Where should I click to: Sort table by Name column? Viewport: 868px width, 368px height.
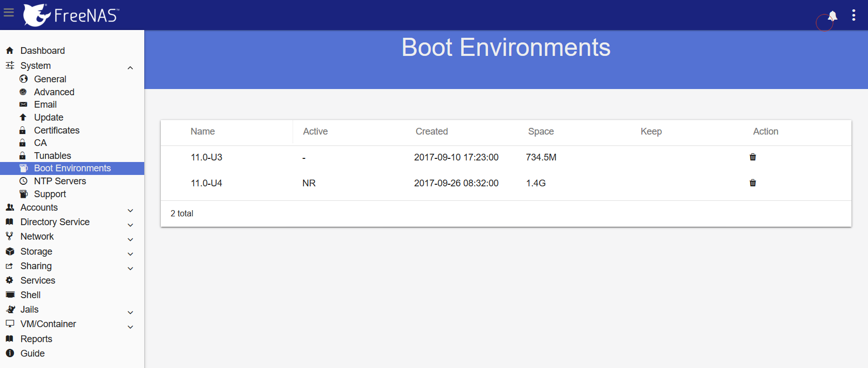[x=203, y=131]
